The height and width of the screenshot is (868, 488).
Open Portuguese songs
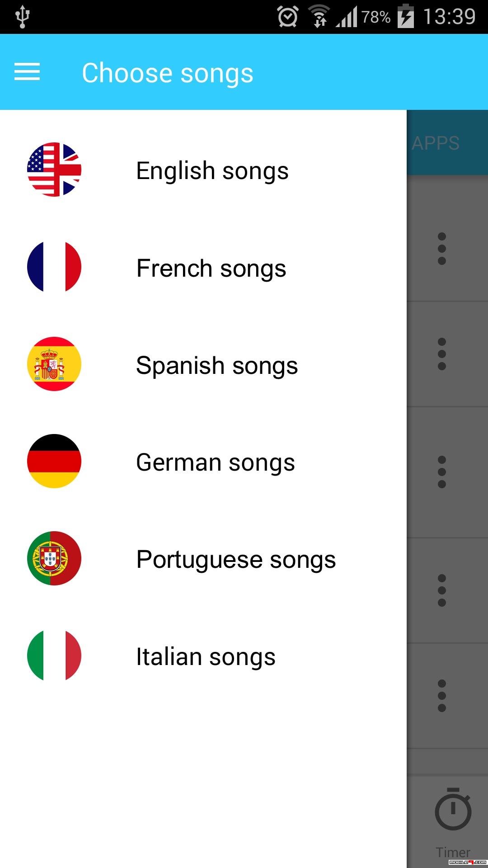click(x=236, y=560)
